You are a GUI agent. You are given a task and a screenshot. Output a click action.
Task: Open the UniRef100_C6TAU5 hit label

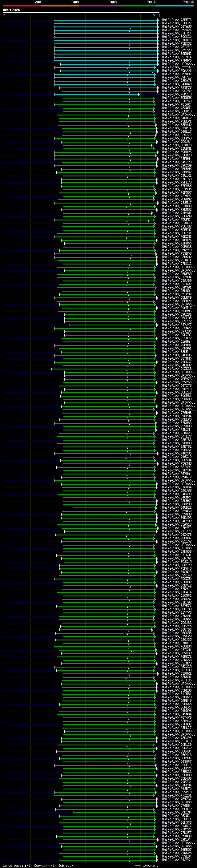tap(177, 26)
